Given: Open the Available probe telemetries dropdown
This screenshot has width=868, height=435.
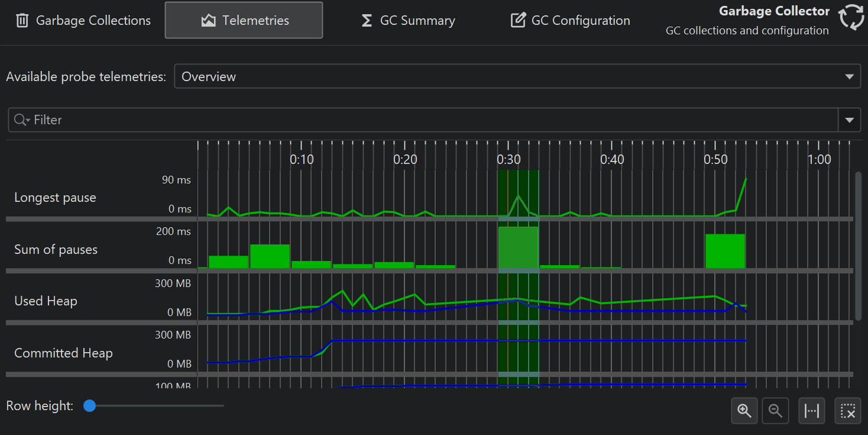Looking at the screenshot, I should tap(849, 77).
